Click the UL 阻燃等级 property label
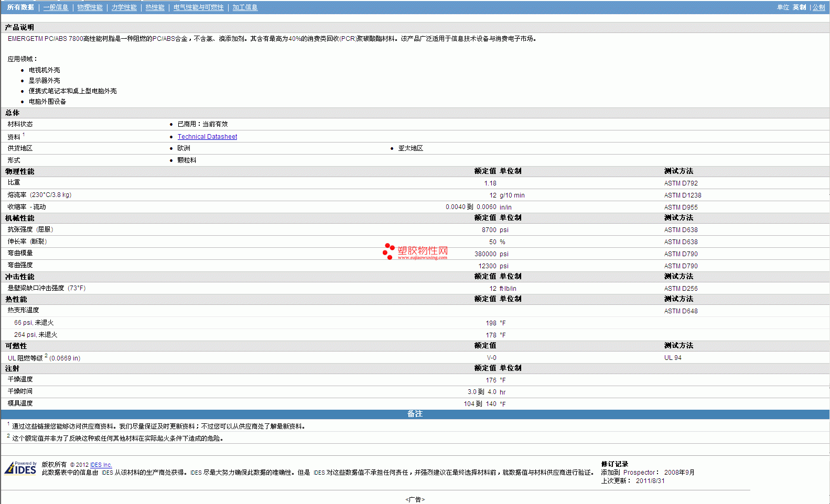The height and width of the screenshot is (504, 830). [25, 358]
